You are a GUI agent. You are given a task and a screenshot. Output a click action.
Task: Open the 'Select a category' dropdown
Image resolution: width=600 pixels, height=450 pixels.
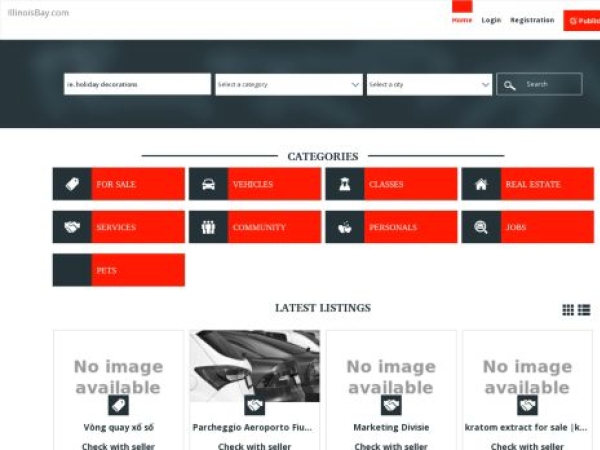click(289, 85)
